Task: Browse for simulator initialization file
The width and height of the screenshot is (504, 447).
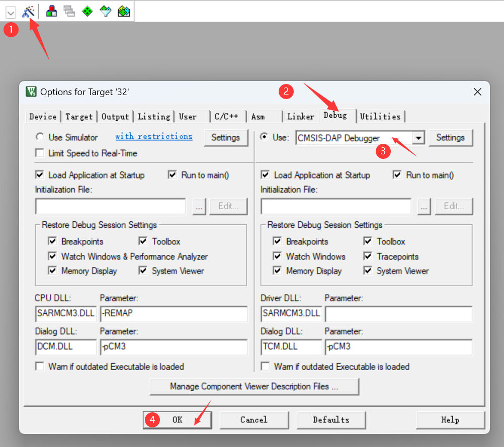Action: (199, 206)
